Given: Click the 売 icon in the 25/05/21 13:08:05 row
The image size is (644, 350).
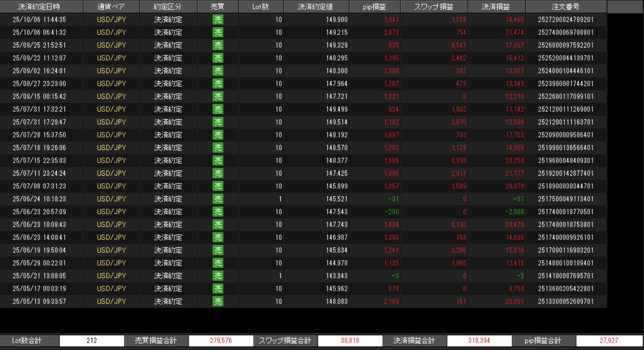Looking at the screenshot, I should tap(217, 276).
